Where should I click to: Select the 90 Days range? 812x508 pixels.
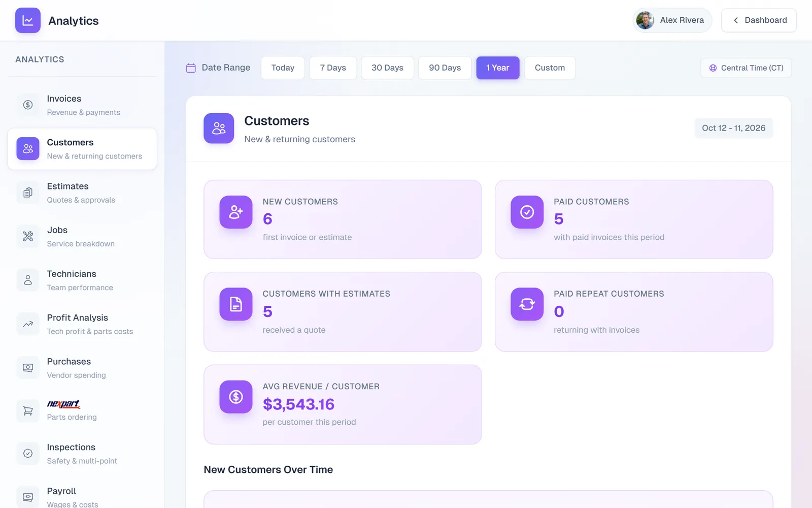(x=445, y=68)
